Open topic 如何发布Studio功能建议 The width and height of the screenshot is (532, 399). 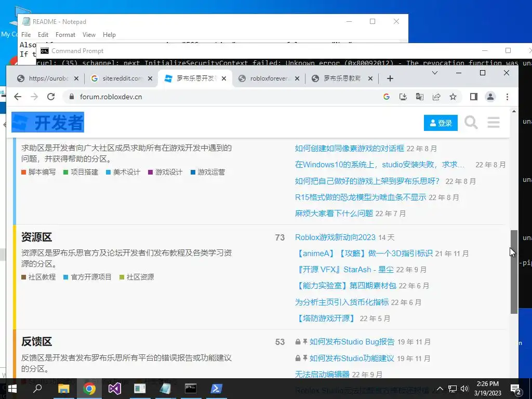coord(352,358)
